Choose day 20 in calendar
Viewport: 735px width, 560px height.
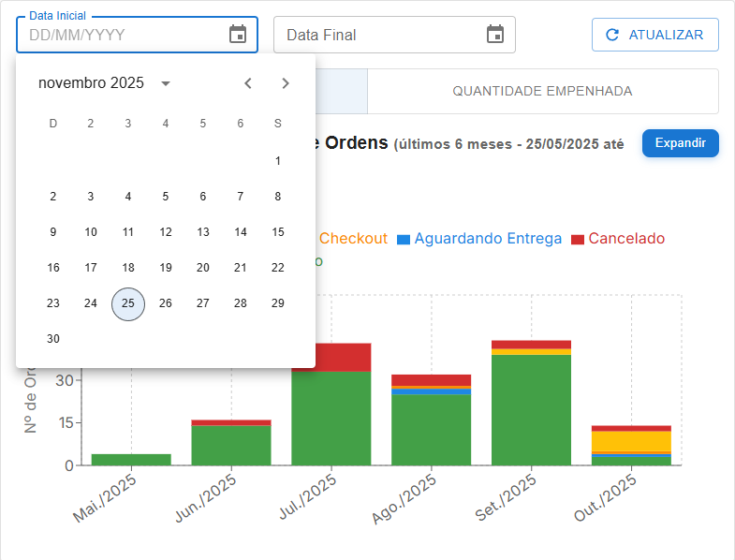tap(203, 268)
